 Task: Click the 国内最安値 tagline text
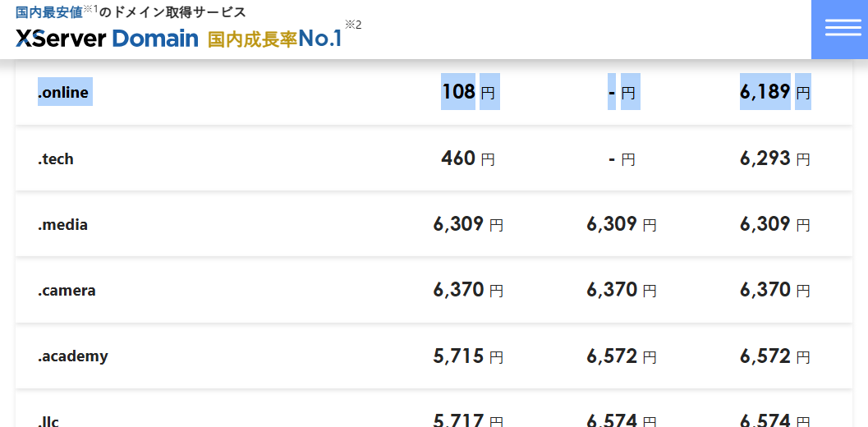tap(48, 12)
